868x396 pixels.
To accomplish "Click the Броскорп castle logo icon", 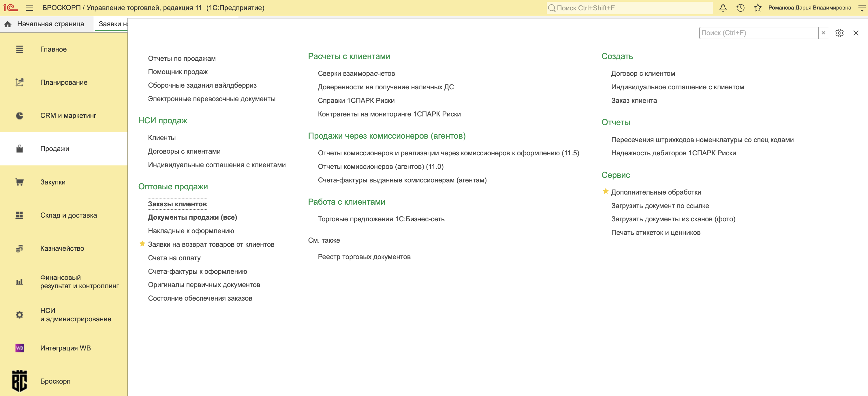I will 20,381.
